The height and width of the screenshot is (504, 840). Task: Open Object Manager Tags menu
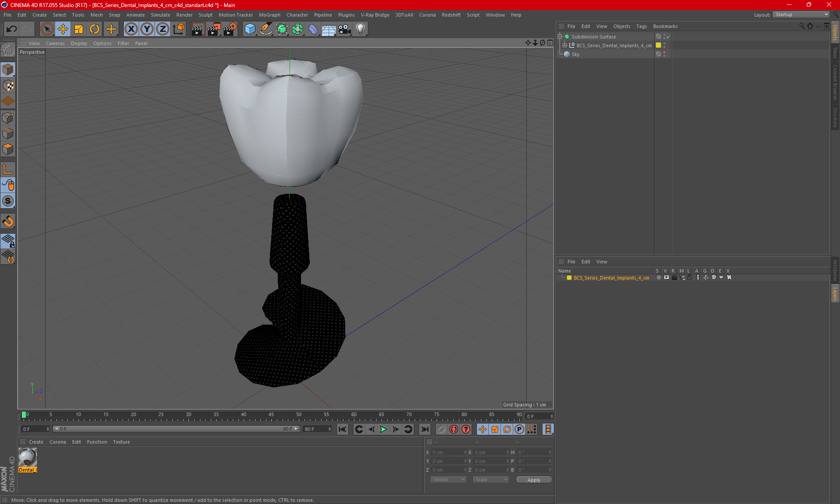point(641,26)
